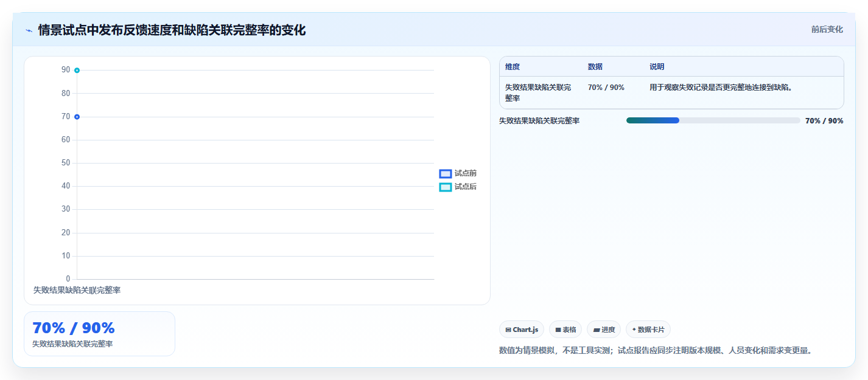Click the y-axis tick label 20
The height and width of the screenshot is (380, 868).
click(66, 233)
